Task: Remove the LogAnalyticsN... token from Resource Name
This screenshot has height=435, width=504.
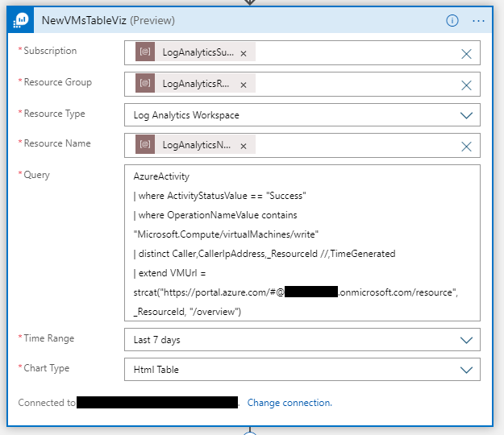Action: coord(244,146)
